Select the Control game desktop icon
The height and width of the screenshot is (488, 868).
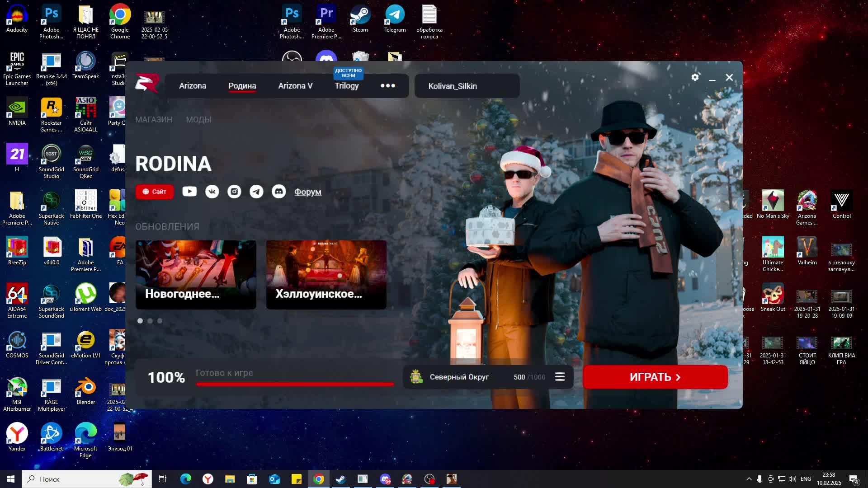pyautogui.click(x=841, y=205)
